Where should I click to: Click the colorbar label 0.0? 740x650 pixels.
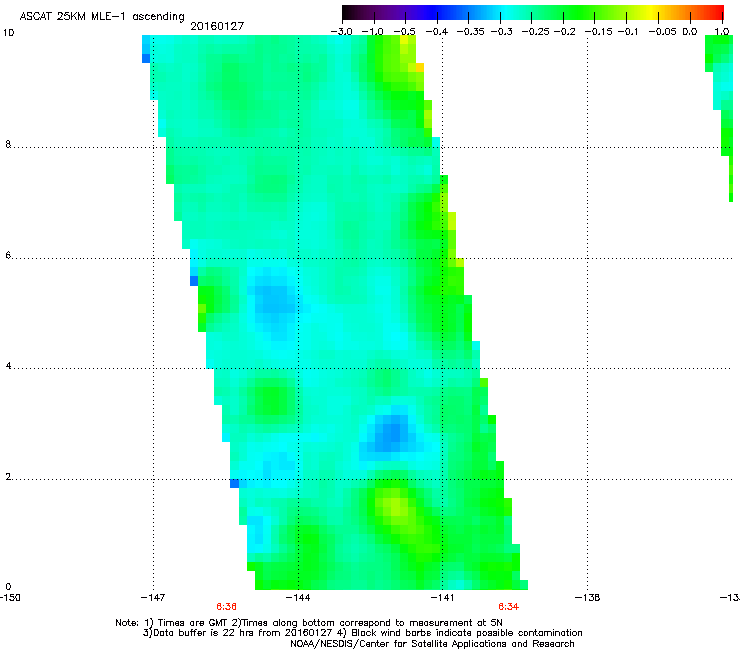690,32
